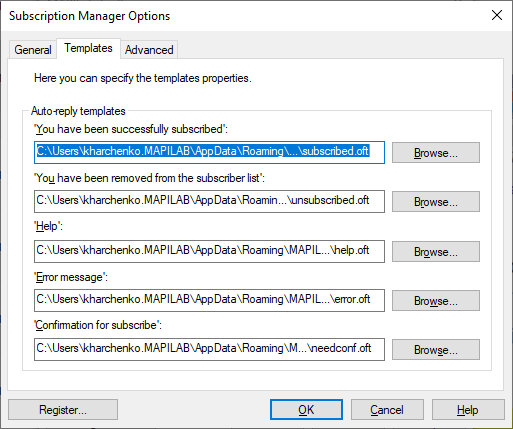Browse for the Help template file

click(x=436, y=252)
